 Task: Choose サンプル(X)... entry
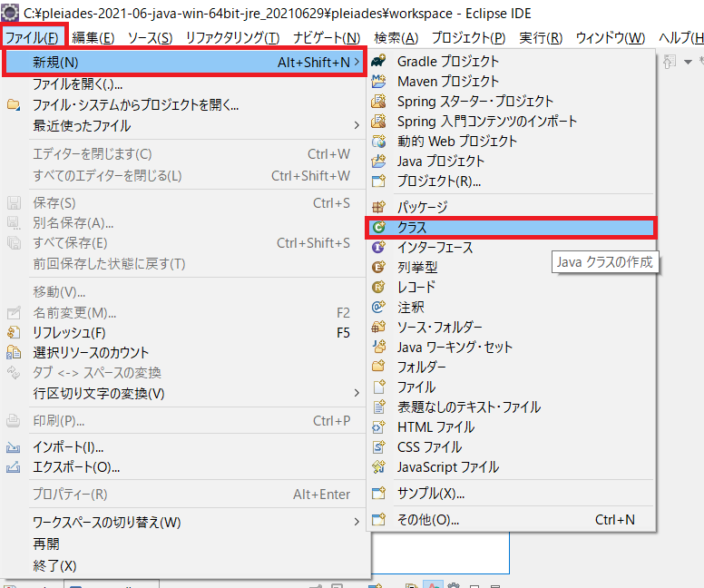[511, 494]
